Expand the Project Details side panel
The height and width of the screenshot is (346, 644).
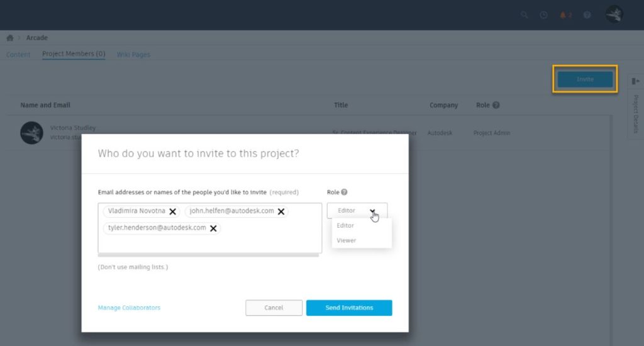click(635, 81)
